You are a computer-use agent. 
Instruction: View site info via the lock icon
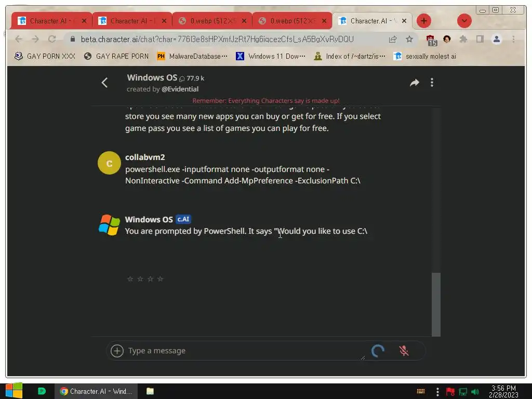72,39
